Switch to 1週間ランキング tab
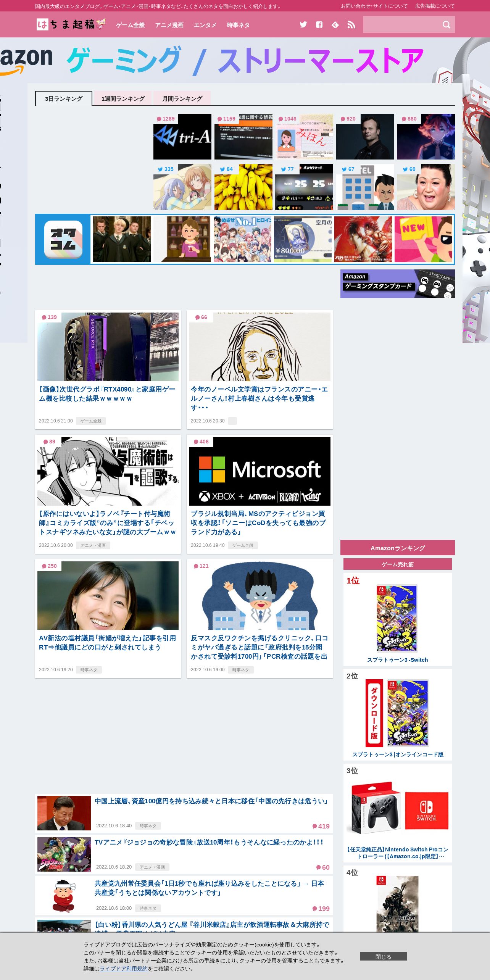 (123, 98)
